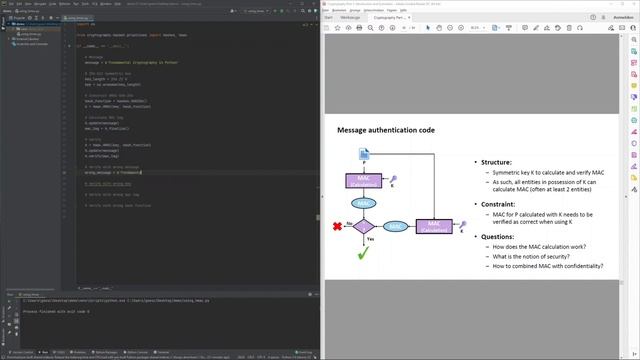The width and height of the screenshot is (640, 360).
Task: Click PyCharm's Debug bug icon
Action: [282, 11]
